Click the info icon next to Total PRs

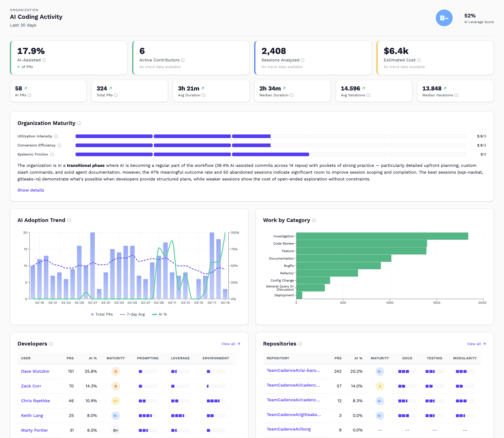pos(116,95)
